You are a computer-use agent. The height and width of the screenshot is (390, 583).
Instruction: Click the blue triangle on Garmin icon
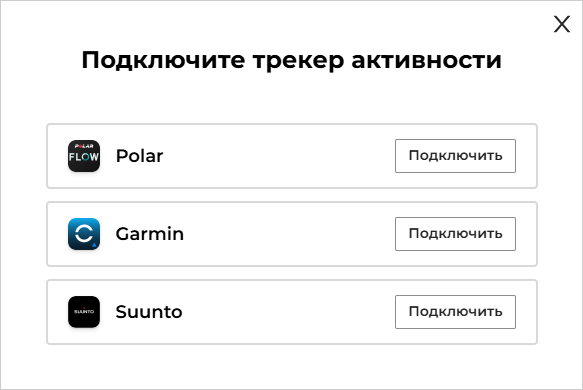(94, 245)
